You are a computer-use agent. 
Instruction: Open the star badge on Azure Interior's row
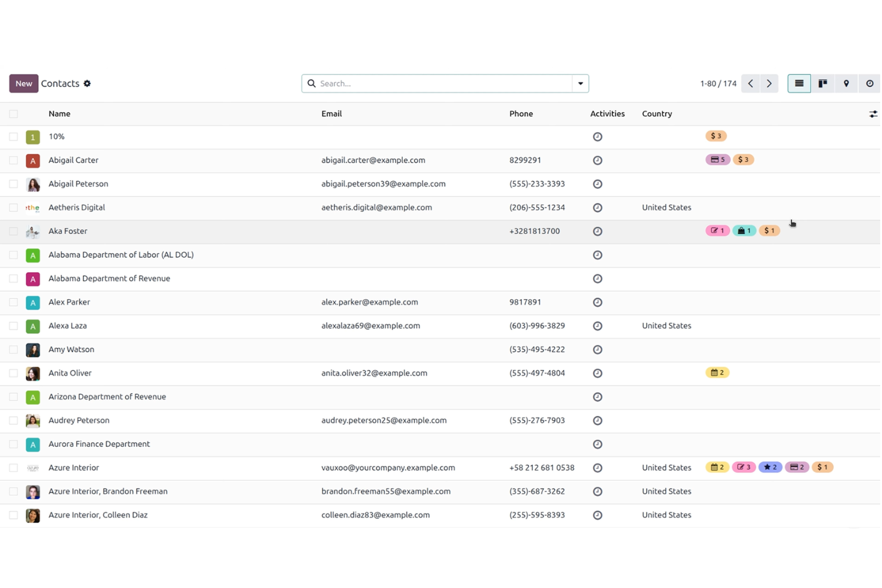(x=769, y=467)
